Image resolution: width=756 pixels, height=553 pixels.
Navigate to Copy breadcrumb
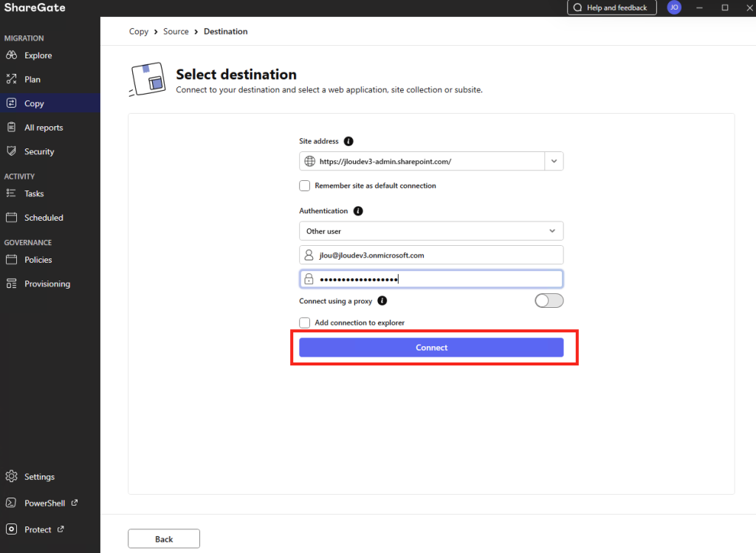(x=139, y=31)
